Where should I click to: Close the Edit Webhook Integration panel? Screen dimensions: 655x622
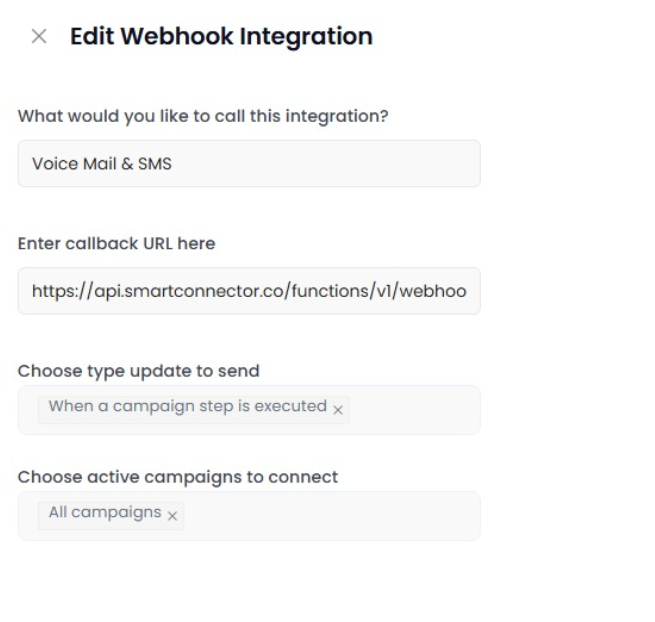pos(39,36)
